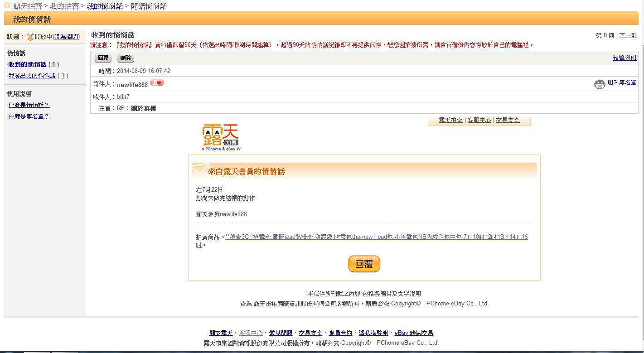Screen dimensions: 644x353
Task: Click the 收到的悄悄話 heading text
Action: [x=113, y=35]
